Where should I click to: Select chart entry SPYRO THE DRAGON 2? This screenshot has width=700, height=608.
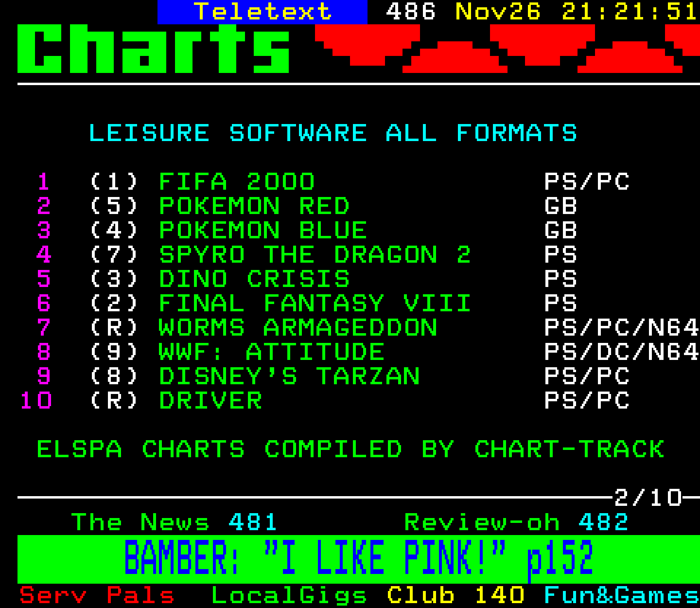(315, 255)
